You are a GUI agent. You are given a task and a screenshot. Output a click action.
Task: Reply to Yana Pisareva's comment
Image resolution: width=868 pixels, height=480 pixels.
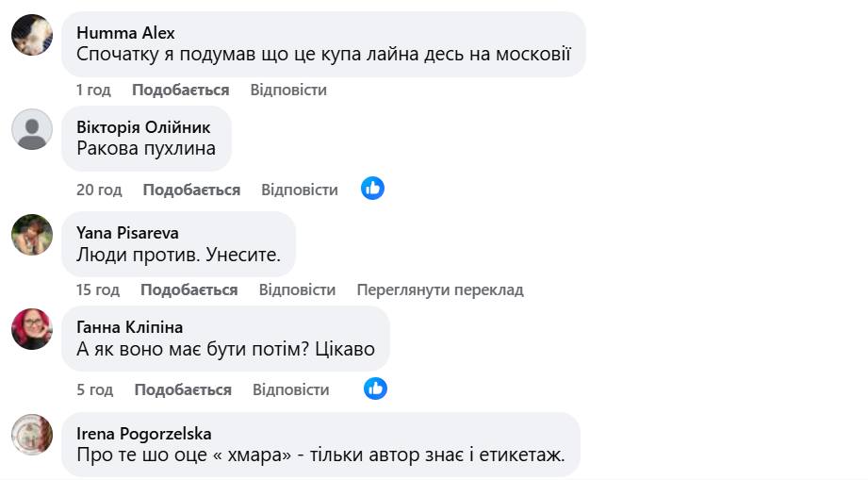coord(297,290)
